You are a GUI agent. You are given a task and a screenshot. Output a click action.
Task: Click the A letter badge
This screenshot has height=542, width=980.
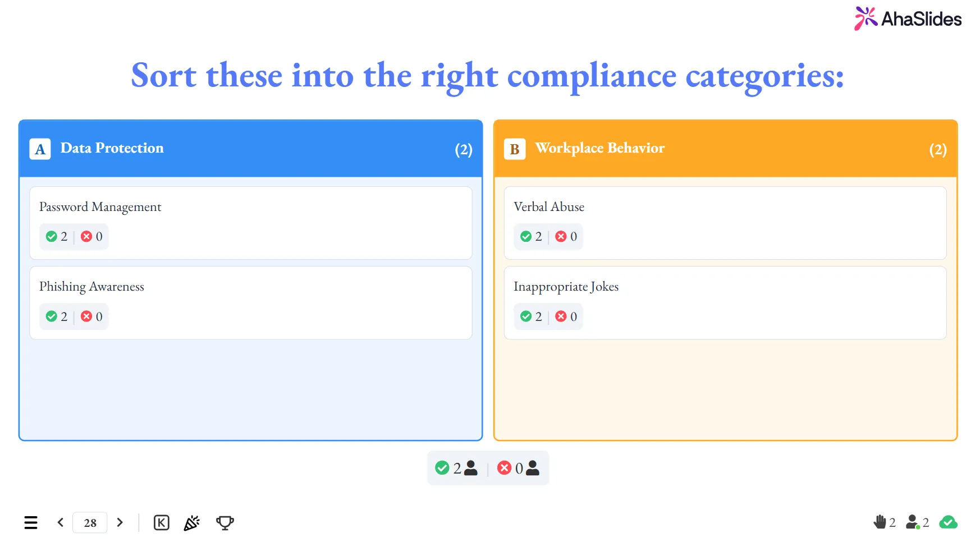[40, 149]
